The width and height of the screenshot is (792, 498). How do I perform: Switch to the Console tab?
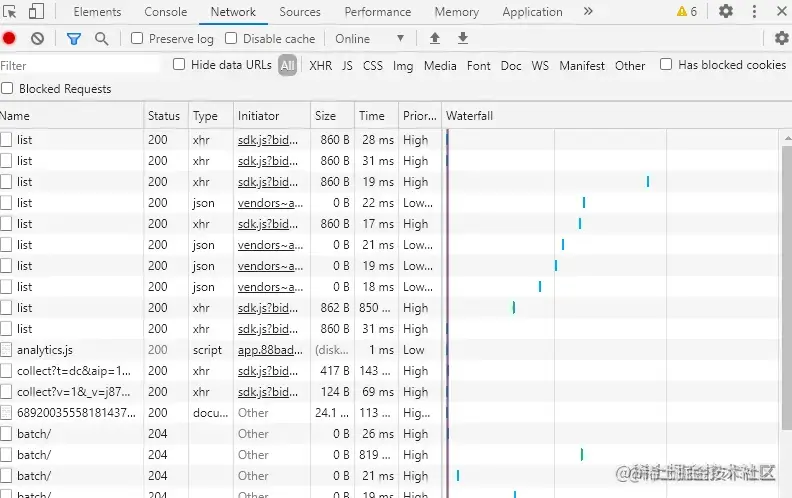[x=166, y=12]
